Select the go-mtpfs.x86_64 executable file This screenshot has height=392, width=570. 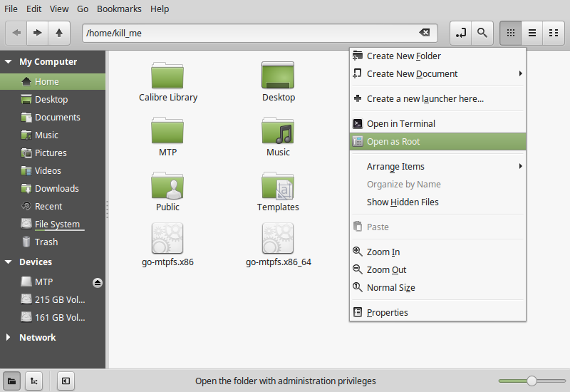(278, 245)
